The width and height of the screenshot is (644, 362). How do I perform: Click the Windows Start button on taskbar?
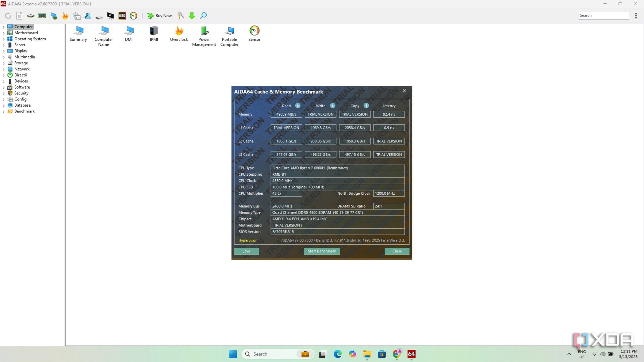tap(233, 354)
